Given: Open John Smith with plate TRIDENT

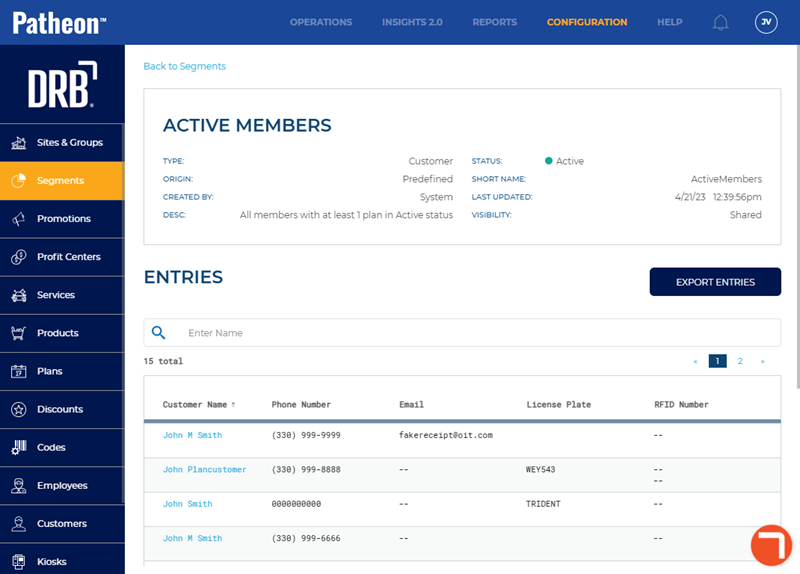Looking at the screenshot, I should coord(187,504).
